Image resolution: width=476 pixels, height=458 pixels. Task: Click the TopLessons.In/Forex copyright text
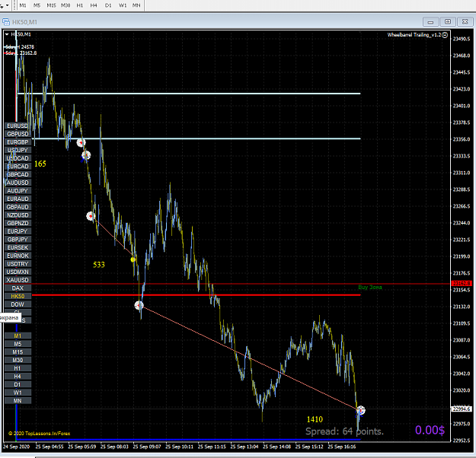40,434
